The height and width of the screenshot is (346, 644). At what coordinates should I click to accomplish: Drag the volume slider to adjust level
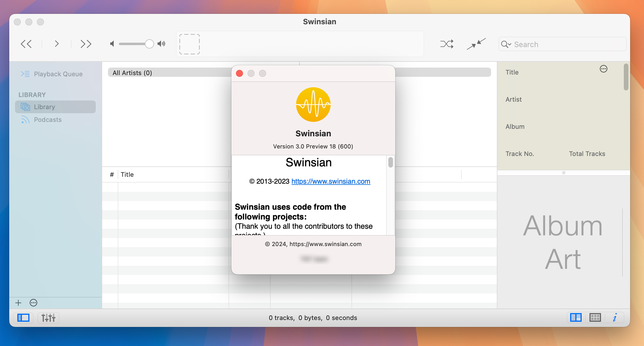click(149, 44)
